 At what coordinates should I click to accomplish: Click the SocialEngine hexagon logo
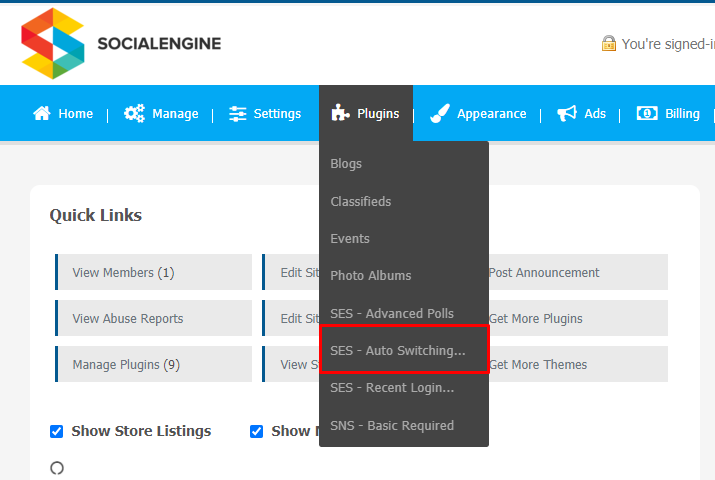point(52,43)
